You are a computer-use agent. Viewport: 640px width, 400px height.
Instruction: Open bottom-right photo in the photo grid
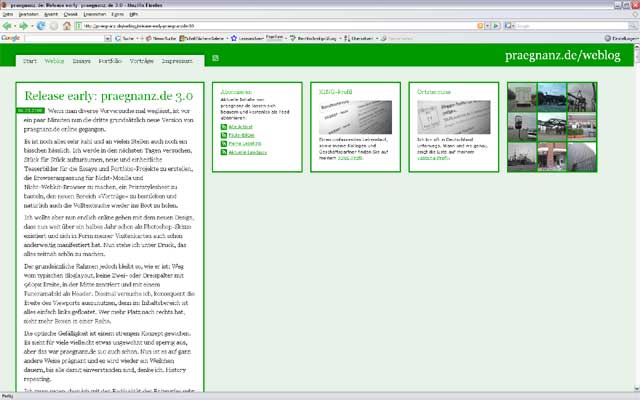point(582,157)
